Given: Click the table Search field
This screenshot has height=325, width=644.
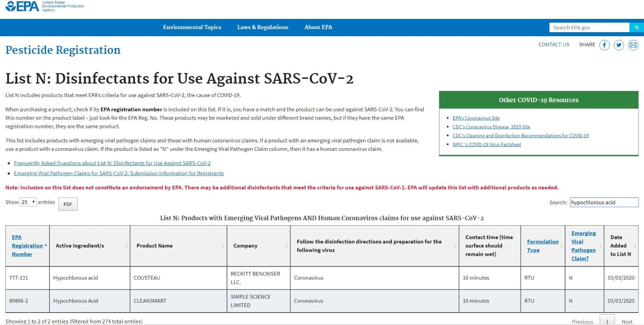Looking at the screenshot, I should coord(604,202).
